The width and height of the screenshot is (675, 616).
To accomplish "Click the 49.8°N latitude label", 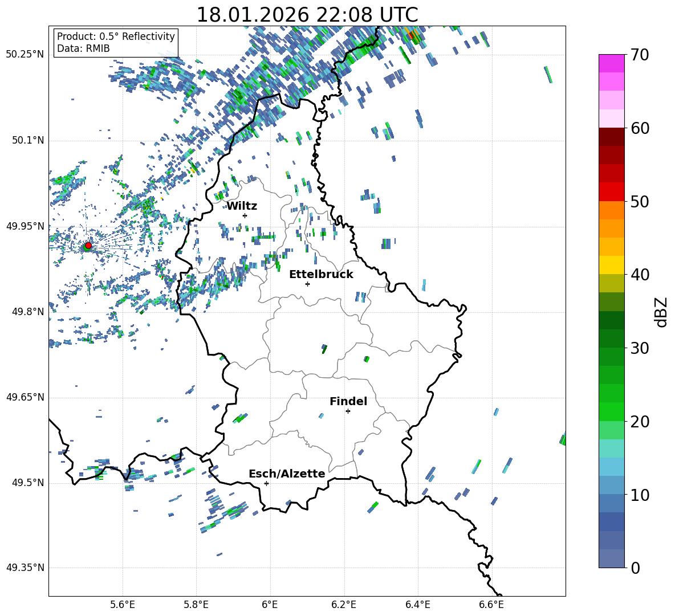I will (x=27, y=312).
